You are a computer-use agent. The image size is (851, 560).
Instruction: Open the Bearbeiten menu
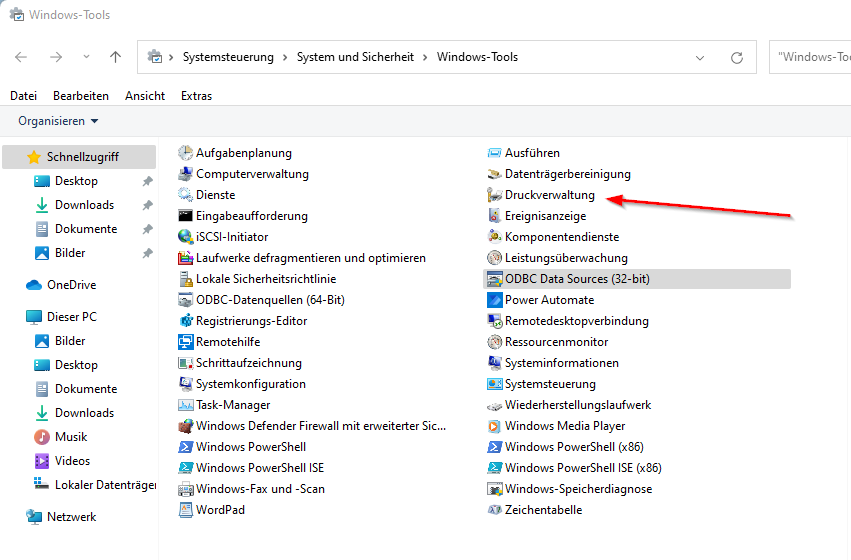pos(81,96)
